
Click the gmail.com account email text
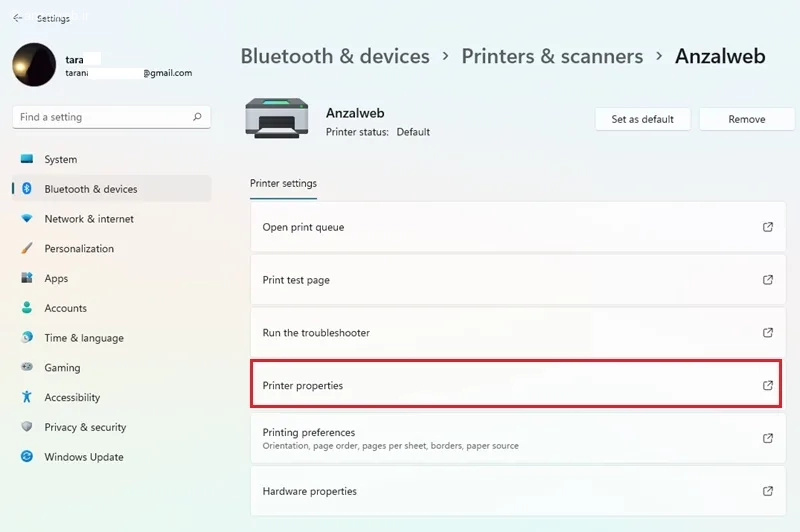pos(129,73)
